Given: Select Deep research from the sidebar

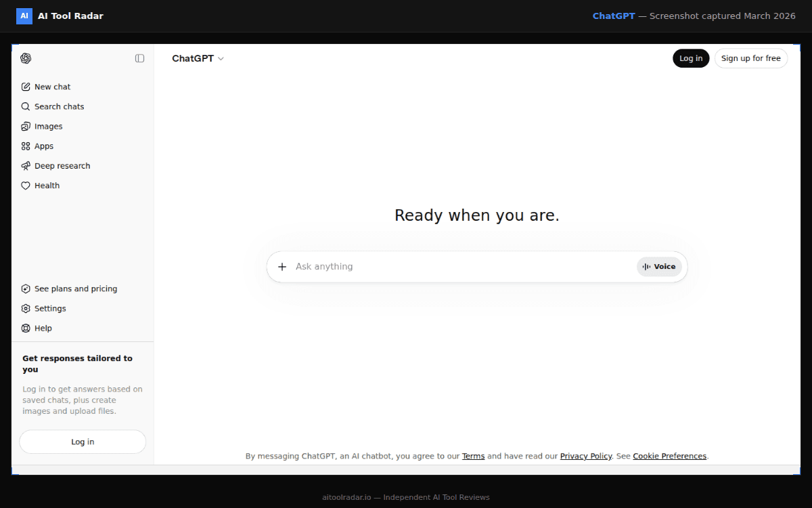Looking at the screenshot, I should tap(62, 165).
